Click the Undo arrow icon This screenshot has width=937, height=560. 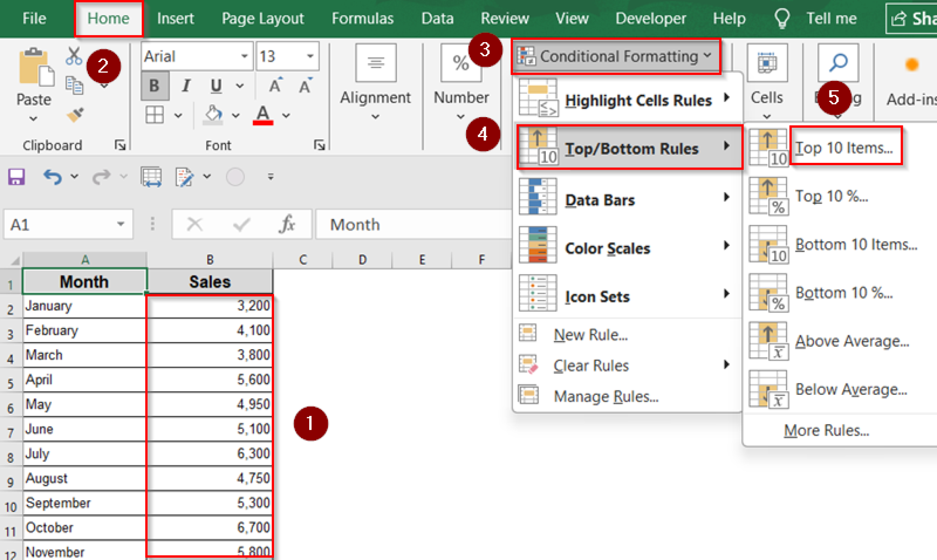(x=52, y=177)
